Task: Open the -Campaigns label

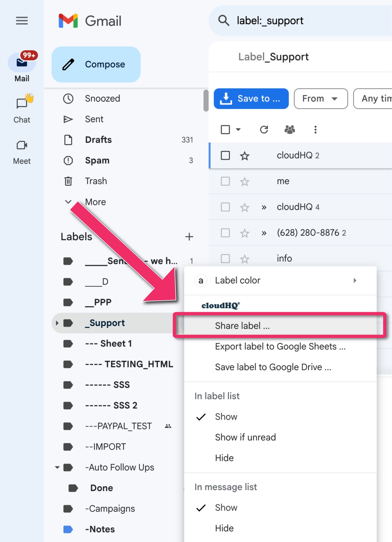Action: (x=110, y=509)
